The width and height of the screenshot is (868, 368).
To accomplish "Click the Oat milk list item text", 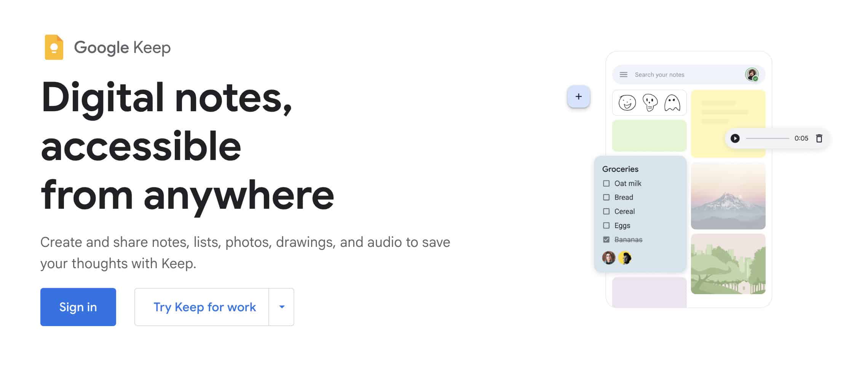I will 628,184.
